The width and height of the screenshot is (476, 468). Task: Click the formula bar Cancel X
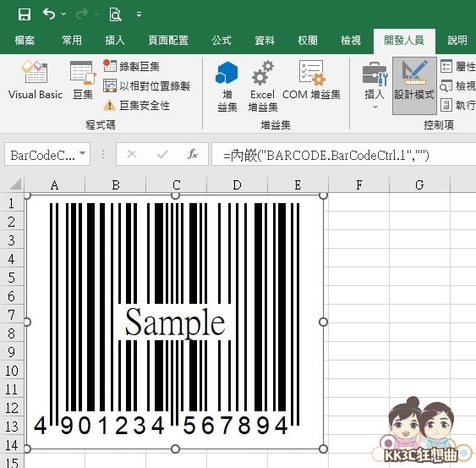point(132,154)
